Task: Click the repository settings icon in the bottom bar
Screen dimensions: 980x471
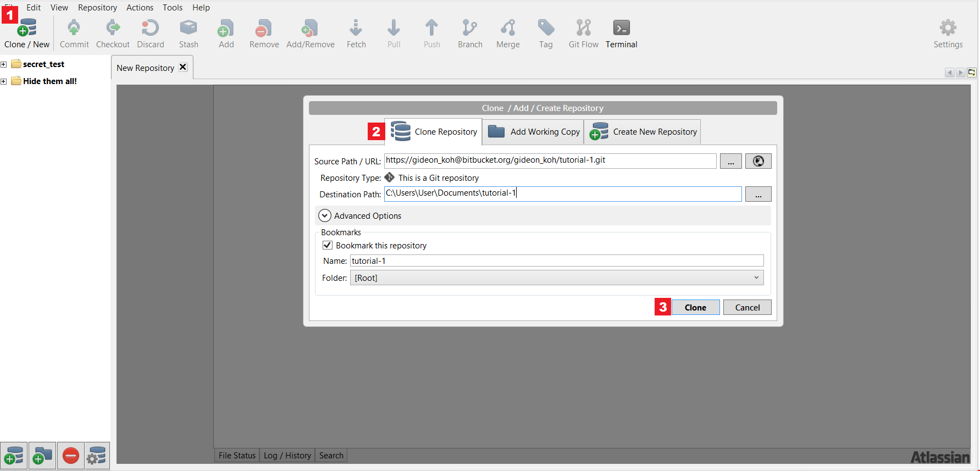Action: [x=97, y=456]
